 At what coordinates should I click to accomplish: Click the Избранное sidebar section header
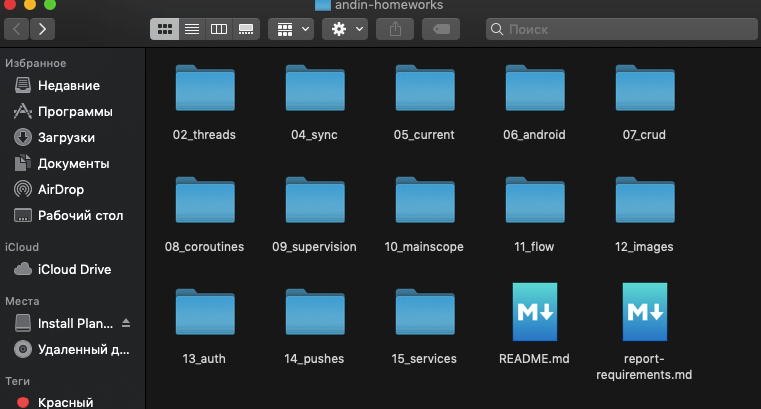click(x=35, y=63)
